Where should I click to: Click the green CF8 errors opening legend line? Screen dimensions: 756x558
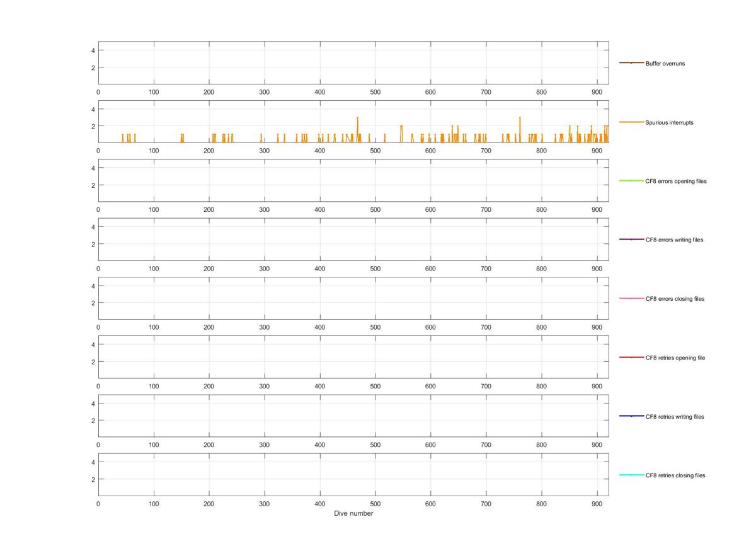pyautogui.click(x=631, y=181)
